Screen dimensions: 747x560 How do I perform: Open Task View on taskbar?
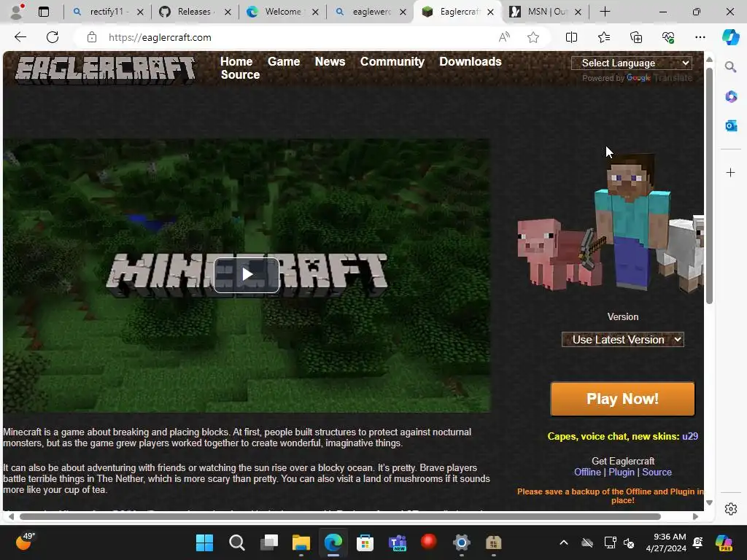(269, 542)
